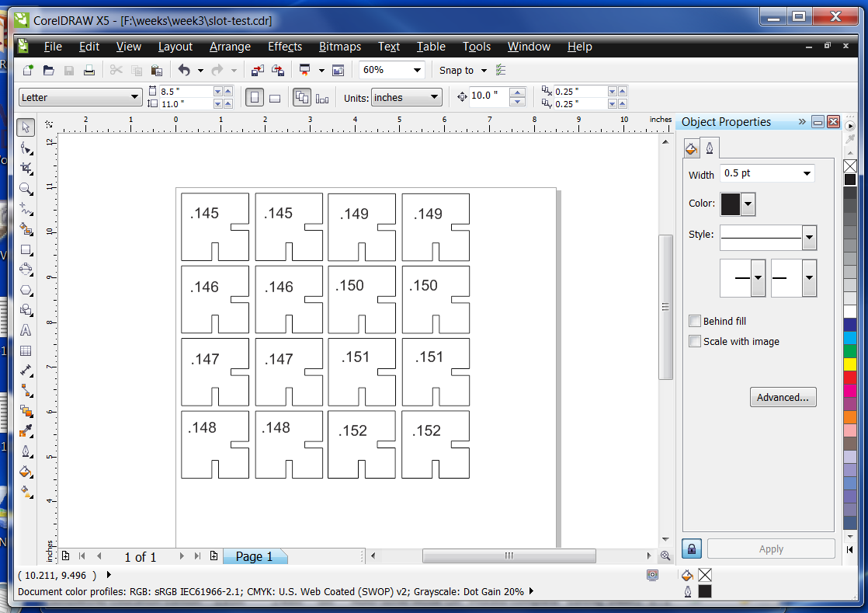The image size is (868, 613).
Task: Toggle apply layout to current page
Action: coord(322,98)
